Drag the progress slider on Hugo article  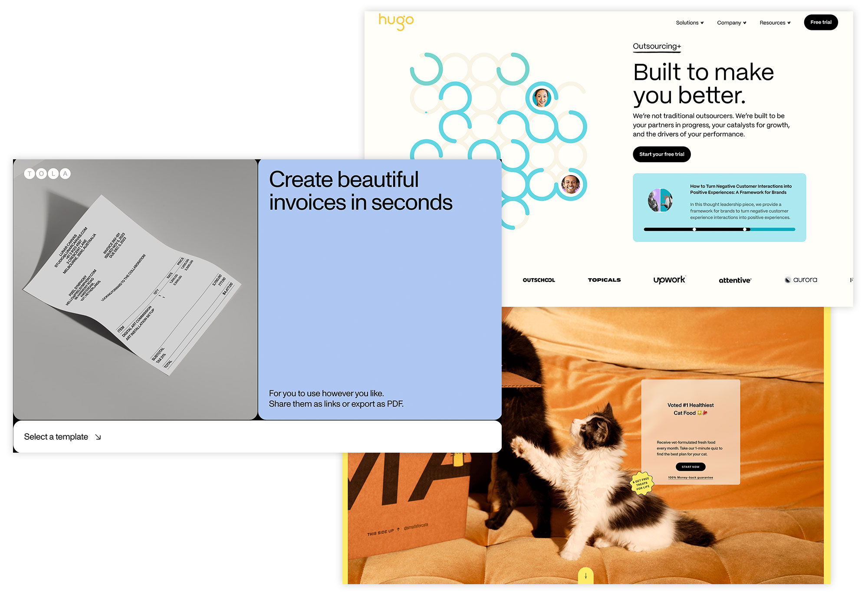[747, 230]
